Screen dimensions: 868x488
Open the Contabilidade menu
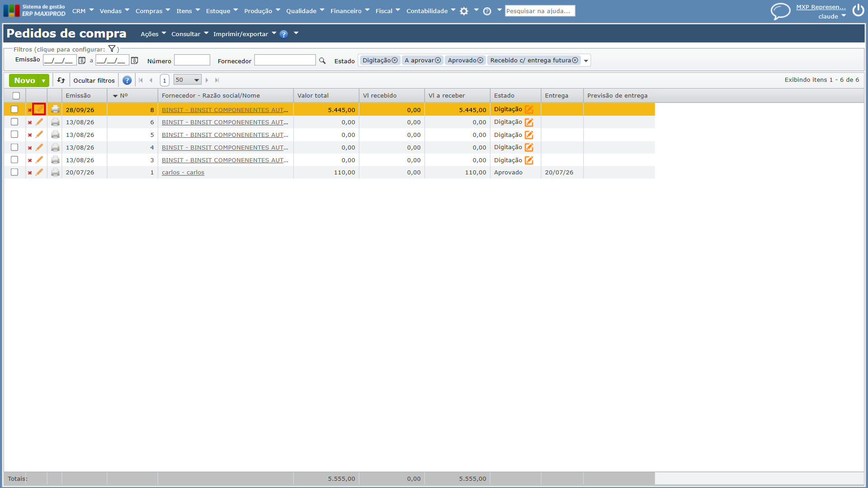431,11
